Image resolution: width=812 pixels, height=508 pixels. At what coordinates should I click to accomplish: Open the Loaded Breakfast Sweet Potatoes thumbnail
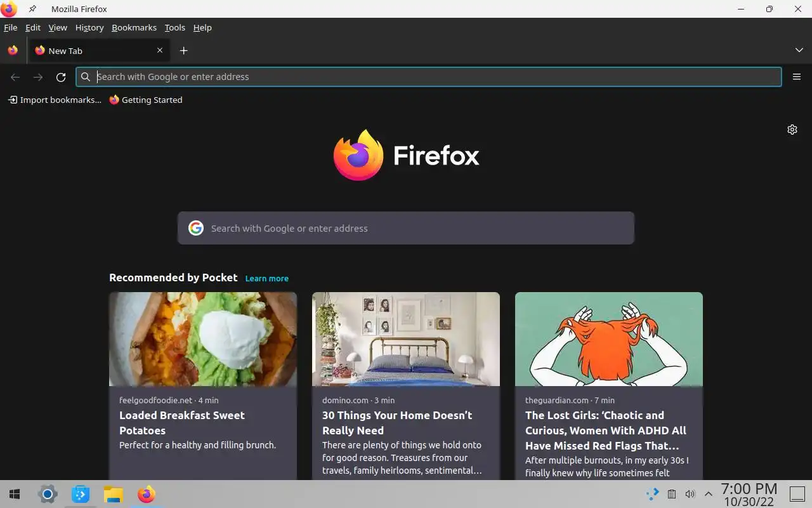coord(203,339)
